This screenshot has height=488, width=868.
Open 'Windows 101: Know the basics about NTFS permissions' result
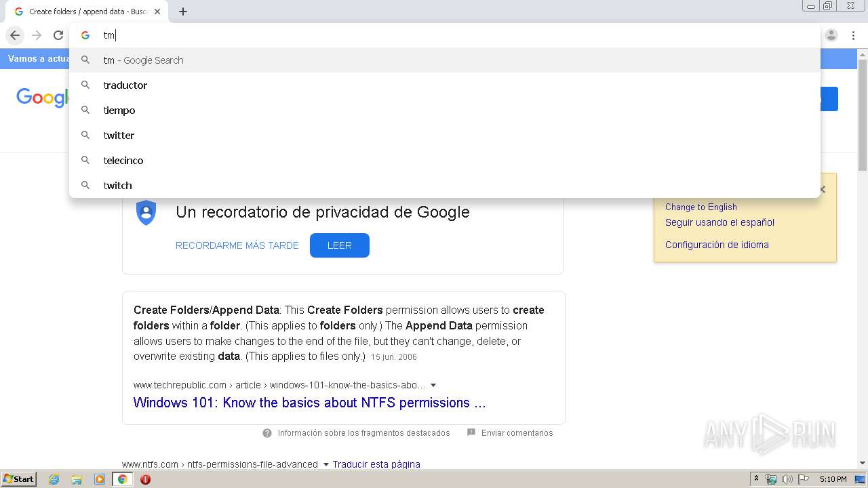(x=309, y=403)
